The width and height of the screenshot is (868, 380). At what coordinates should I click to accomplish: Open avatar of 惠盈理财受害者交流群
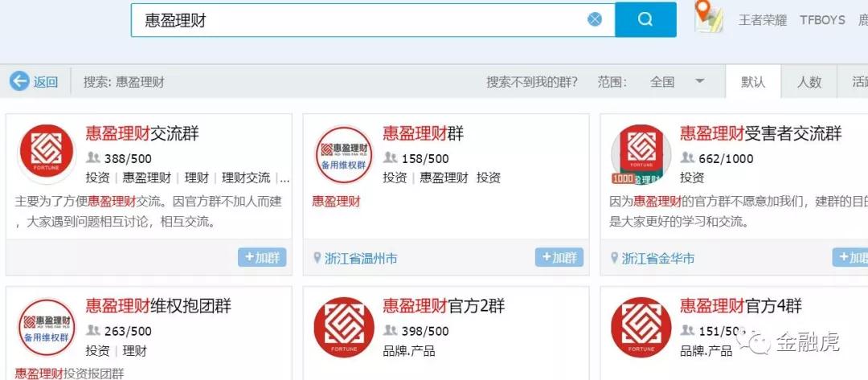pos(641,154)
